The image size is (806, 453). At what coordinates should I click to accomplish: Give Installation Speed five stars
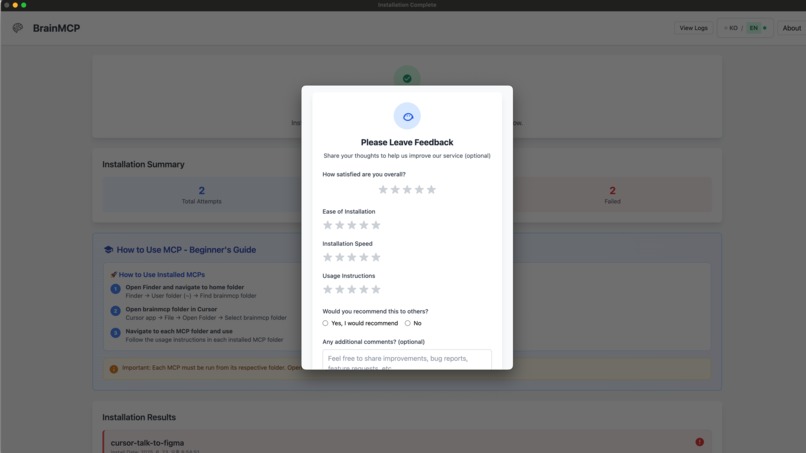376,257
